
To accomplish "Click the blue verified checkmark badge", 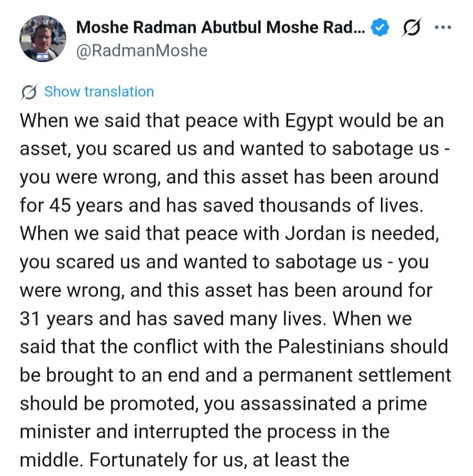I will click(x=379, y=29).
